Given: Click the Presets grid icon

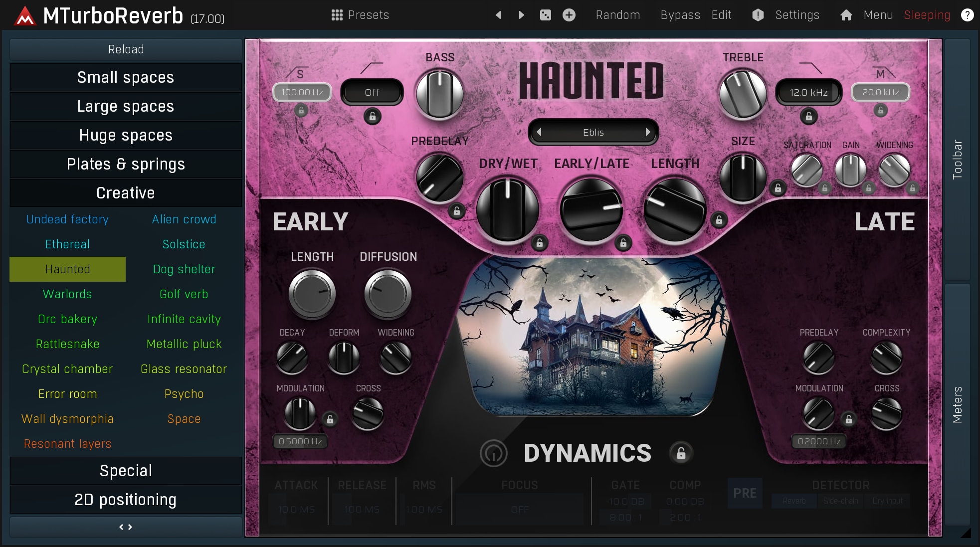Looking at the screenshot, I should tap(337, 15).
